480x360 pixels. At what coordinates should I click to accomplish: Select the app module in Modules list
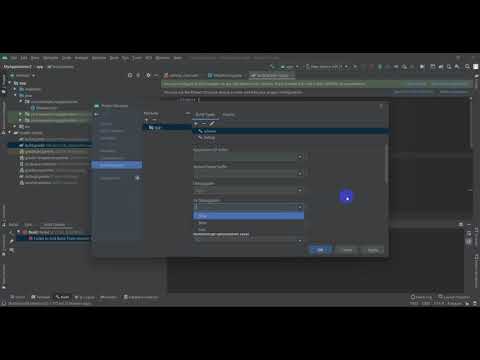pyautogui.click(x=168, y=127)
